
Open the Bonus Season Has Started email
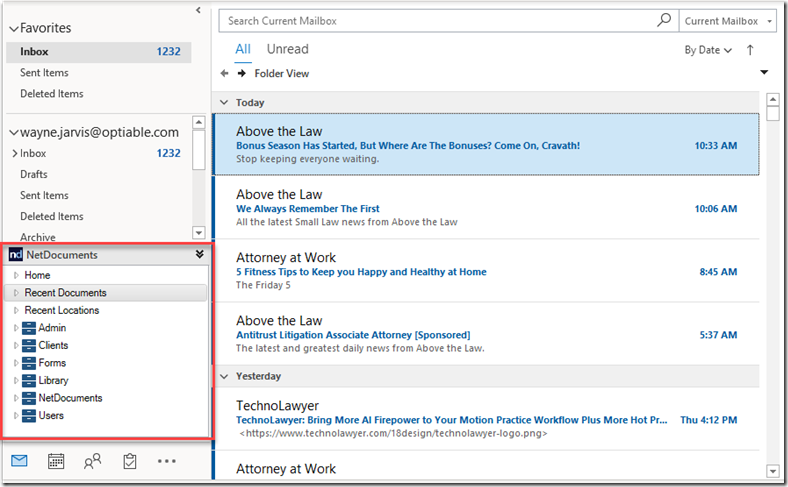pyautogui.click(x=486, y=145)
